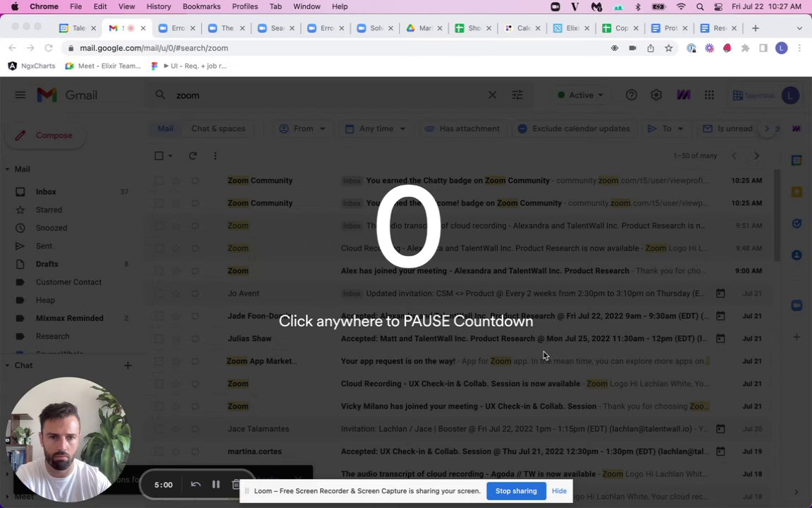This screenshot has width=812, height=508.
Task: Reload the page in Chrome
Action: [49, 48]
